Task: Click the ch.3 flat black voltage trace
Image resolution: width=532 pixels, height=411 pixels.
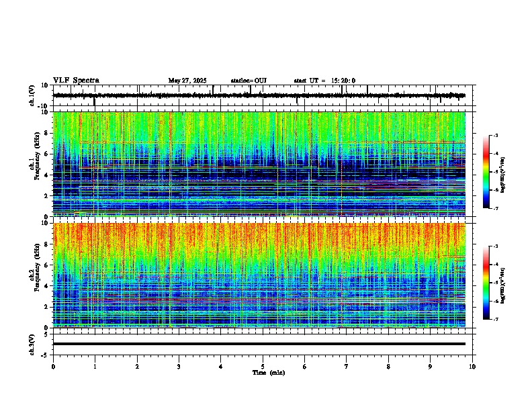Action: click(259, 344)
